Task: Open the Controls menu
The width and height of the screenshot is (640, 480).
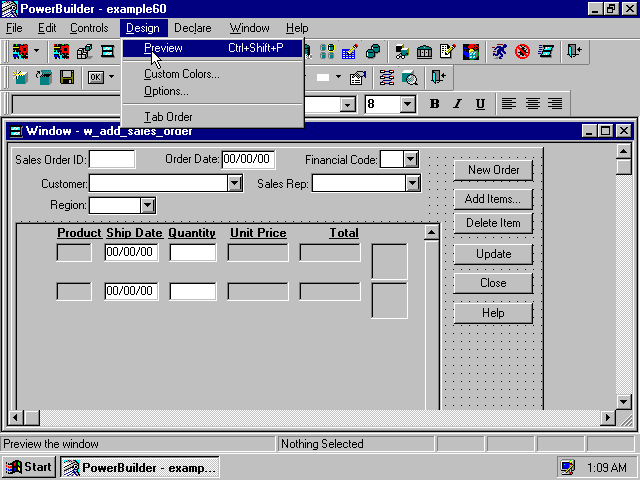Action: pos(89,28)
